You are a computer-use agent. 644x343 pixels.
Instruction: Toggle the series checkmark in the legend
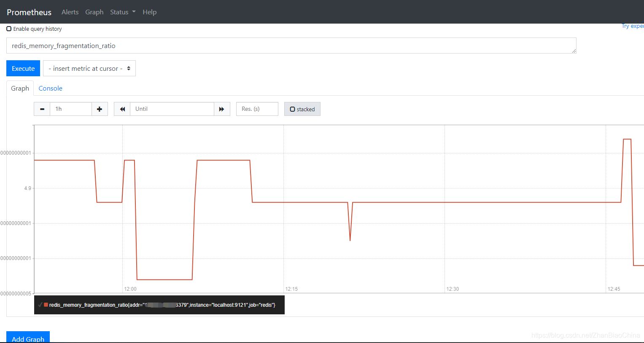(40, 305)
